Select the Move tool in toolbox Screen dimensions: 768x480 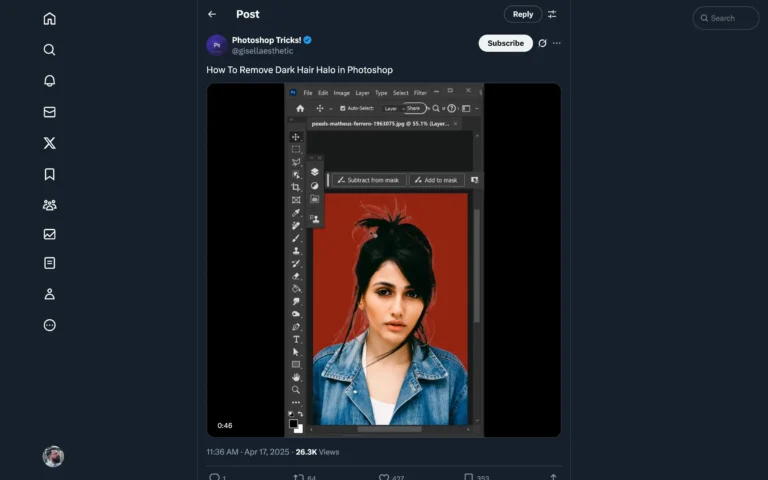coord(295,137)
